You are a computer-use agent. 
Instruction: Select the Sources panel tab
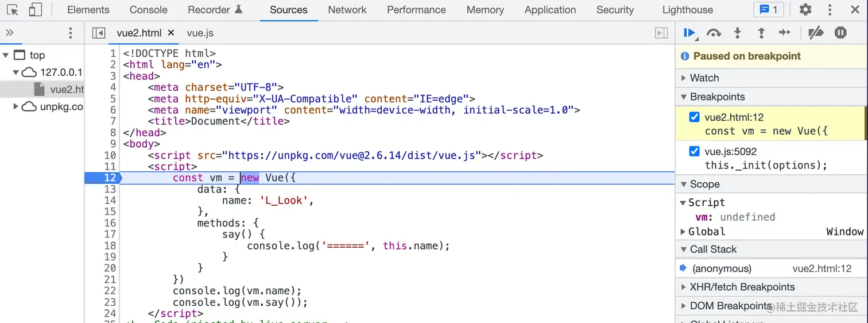[289, 10]
